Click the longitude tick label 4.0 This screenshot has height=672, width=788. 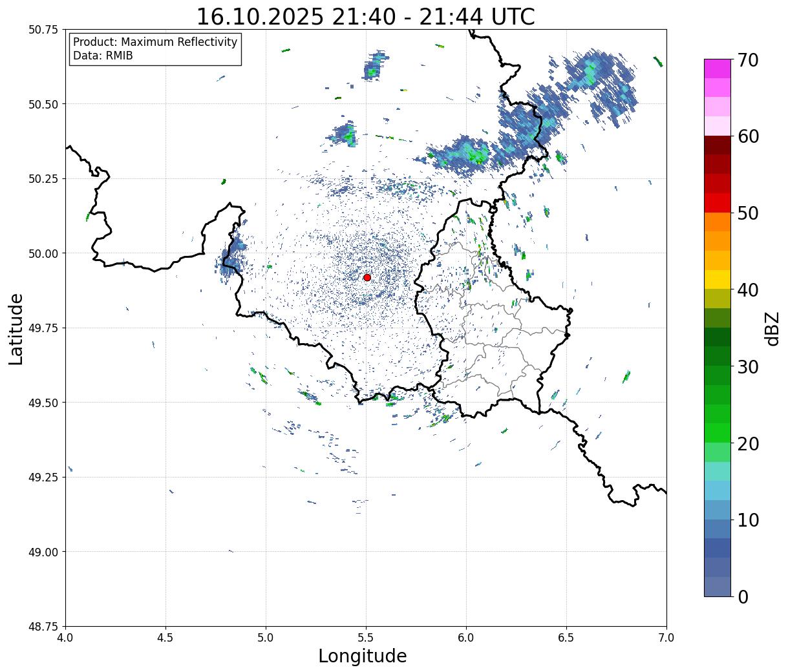[65, 638]
